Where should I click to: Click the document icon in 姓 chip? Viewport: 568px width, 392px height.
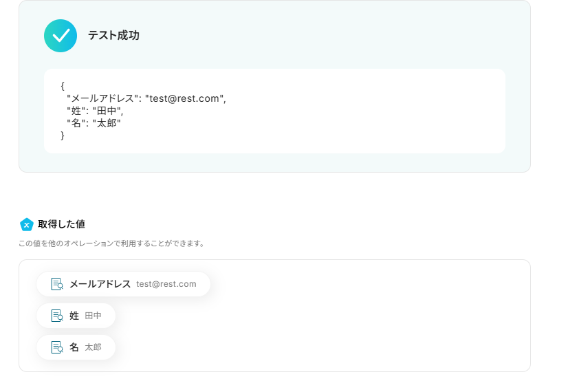coord(57,316)
